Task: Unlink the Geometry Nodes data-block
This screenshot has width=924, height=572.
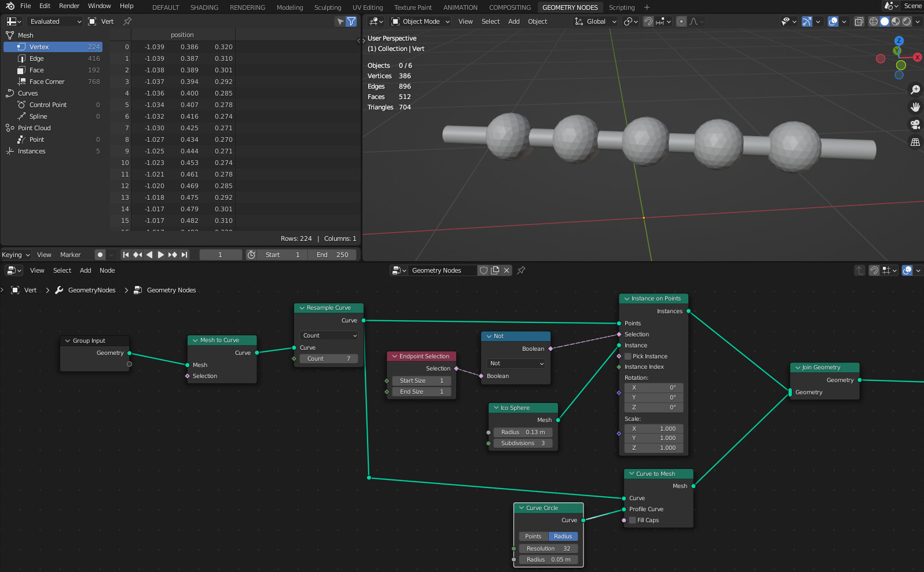Action: (x=507, y=270)
